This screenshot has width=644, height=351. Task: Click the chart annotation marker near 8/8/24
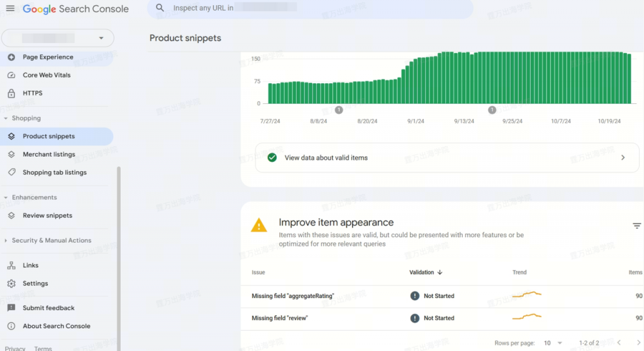[x=339, y=109]
